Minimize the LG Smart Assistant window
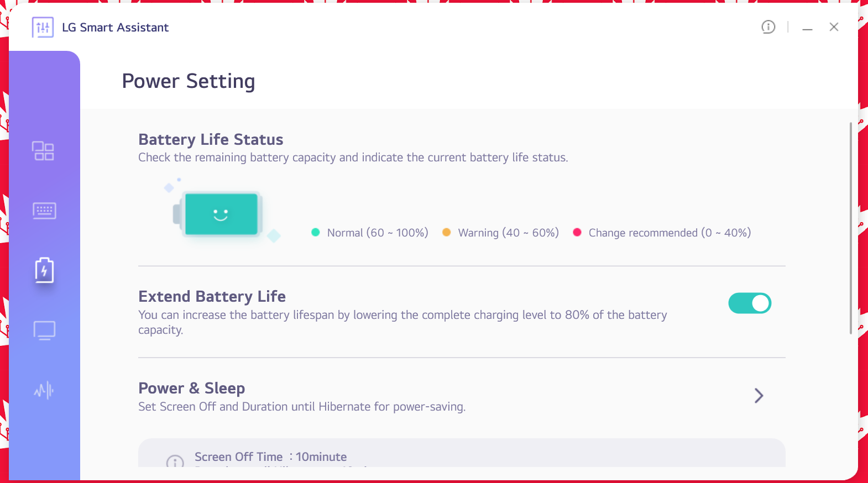The image size is (868, 483). 807,28
